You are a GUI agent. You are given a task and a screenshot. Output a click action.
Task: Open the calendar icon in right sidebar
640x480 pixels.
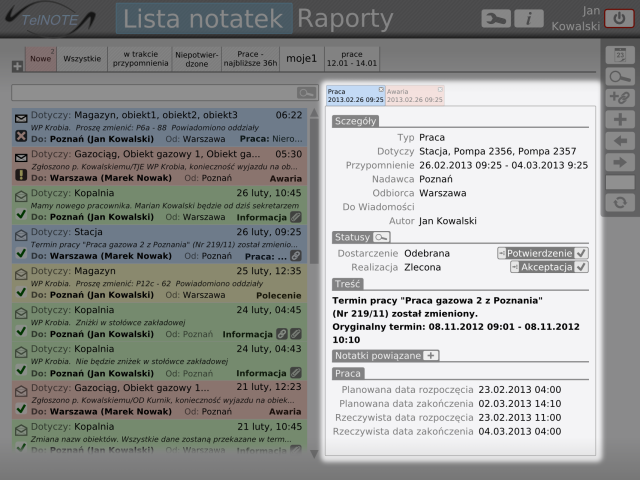(620, 55)
